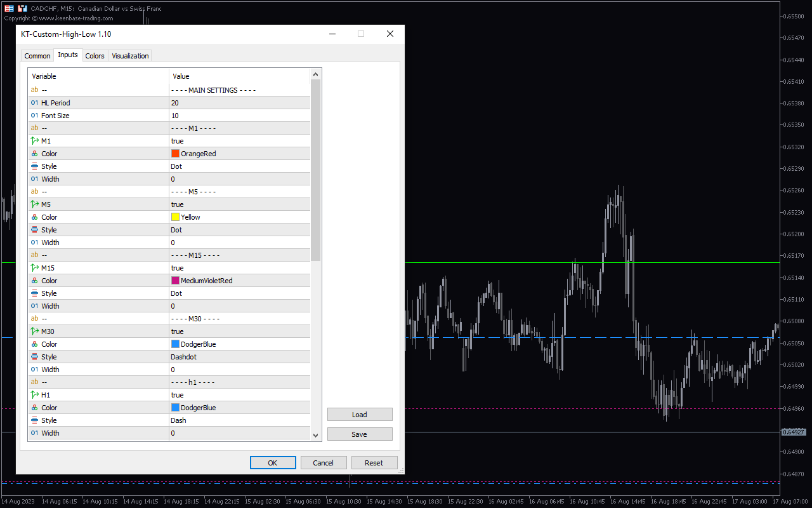Click the M15 boolean arrow icon
The image size is (812, 508).
pyautogui.click(x=35, y=268)
